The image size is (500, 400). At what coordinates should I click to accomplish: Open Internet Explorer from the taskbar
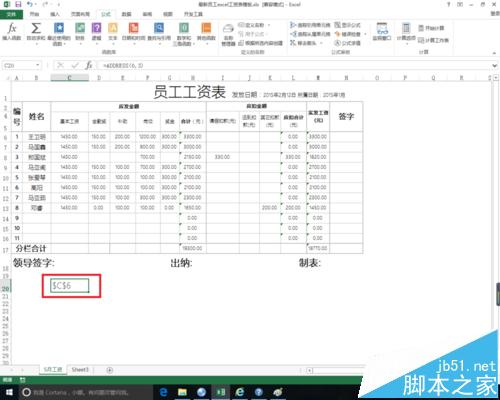point(240,392)
